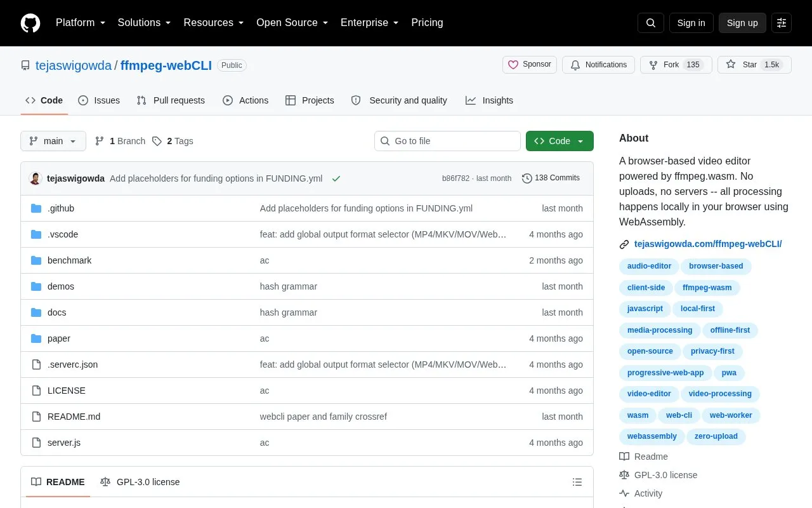Switch to the Issues tab
This screenshot has width=812, height=508.
click(x=99, y=100)
